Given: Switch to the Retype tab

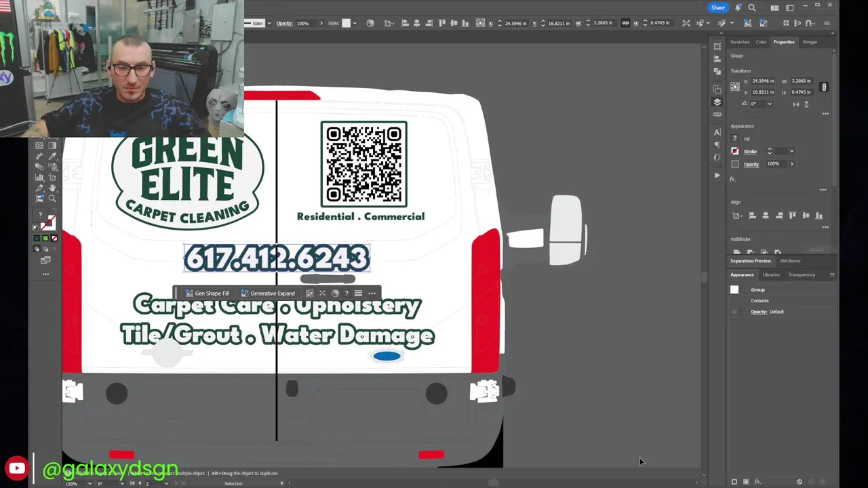Looking at the screenshot, I should point(810,42).
